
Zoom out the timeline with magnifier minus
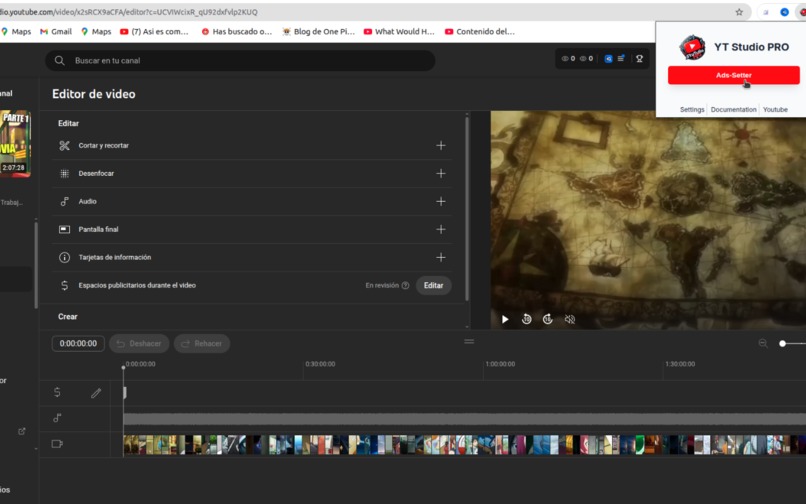point(763,344)
